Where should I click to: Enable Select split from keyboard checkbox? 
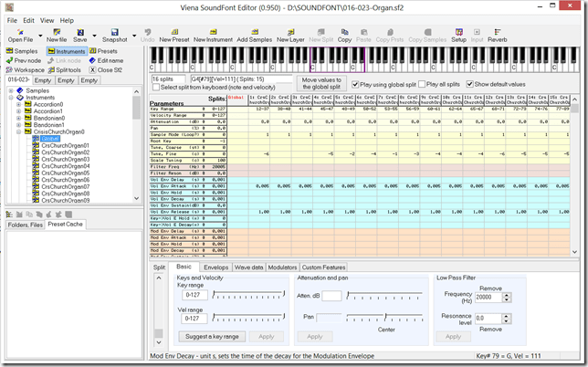[x=157, y=87]
